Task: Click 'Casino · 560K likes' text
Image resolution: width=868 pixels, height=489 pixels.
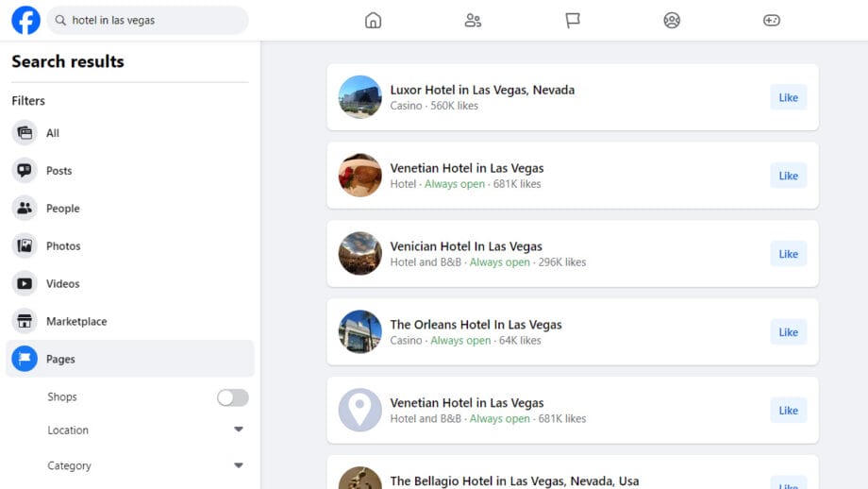Action: coord(434,106)
